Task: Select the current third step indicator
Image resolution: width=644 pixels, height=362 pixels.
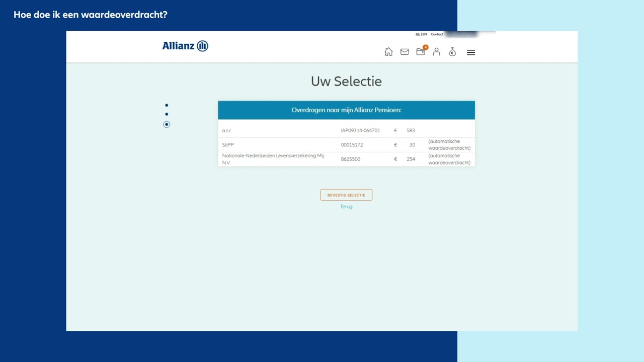Action: click(167, 124)
